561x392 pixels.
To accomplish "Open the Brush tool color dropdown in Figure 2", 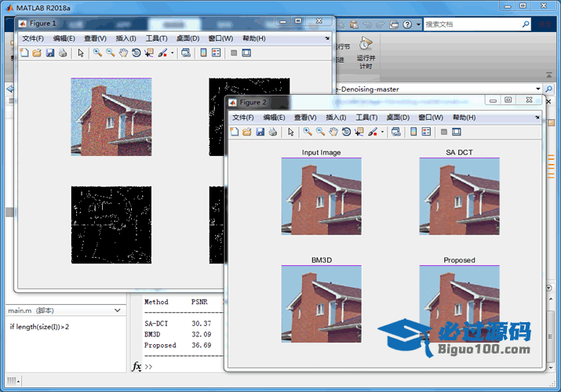I will 383,132.
